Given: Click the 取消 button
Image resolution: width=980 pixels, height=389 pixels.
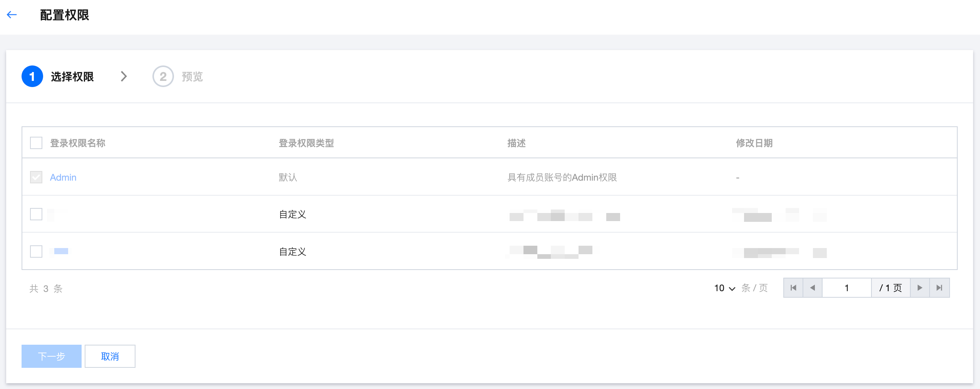Looking at the screenshot, I should coord(110,356).
